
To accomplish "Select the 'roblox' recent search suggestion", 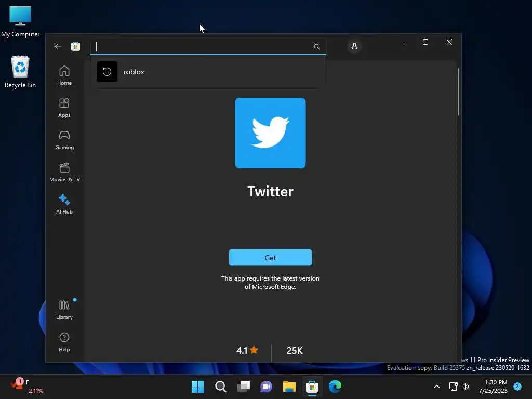I will pos(208,72).
